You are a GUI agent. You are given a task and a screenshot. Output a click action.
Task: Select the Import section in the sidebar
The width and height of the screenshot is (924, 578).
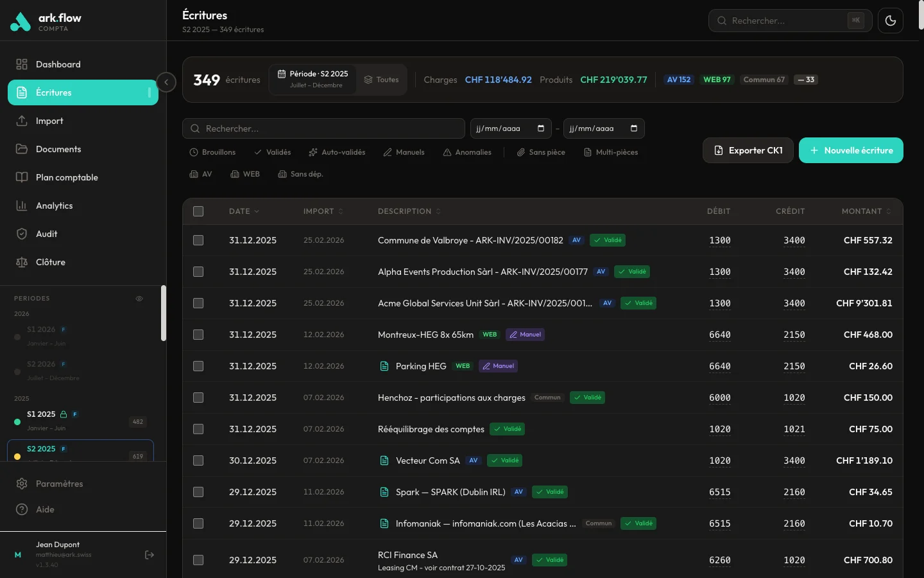point(49,121)
